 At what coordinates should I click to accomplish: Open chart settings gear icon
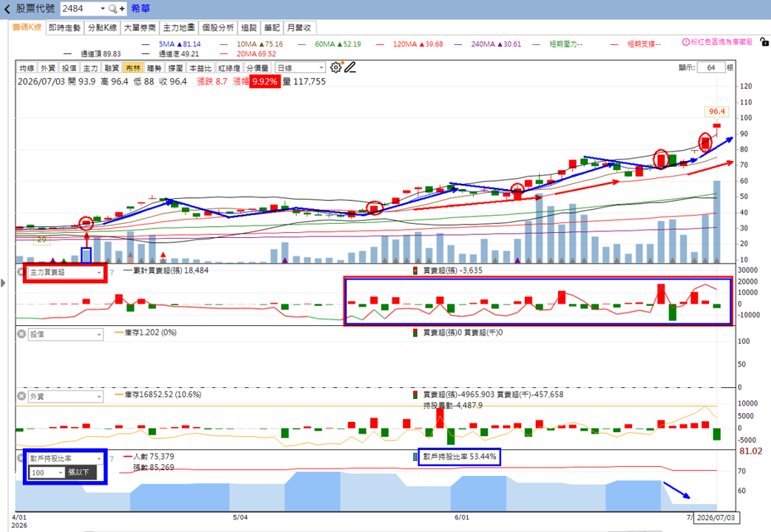[336, 67]
